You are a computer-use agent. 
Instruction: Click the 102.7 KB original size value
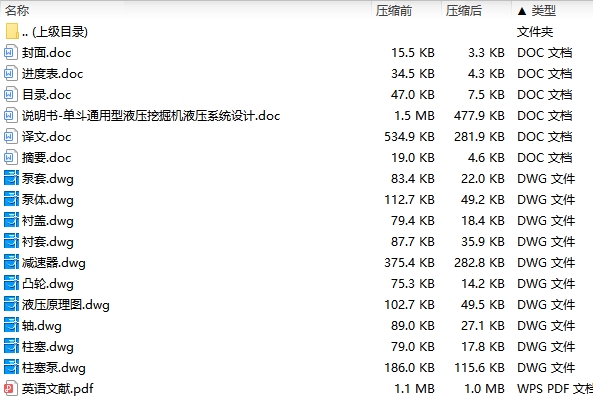[x=410, y=304]
